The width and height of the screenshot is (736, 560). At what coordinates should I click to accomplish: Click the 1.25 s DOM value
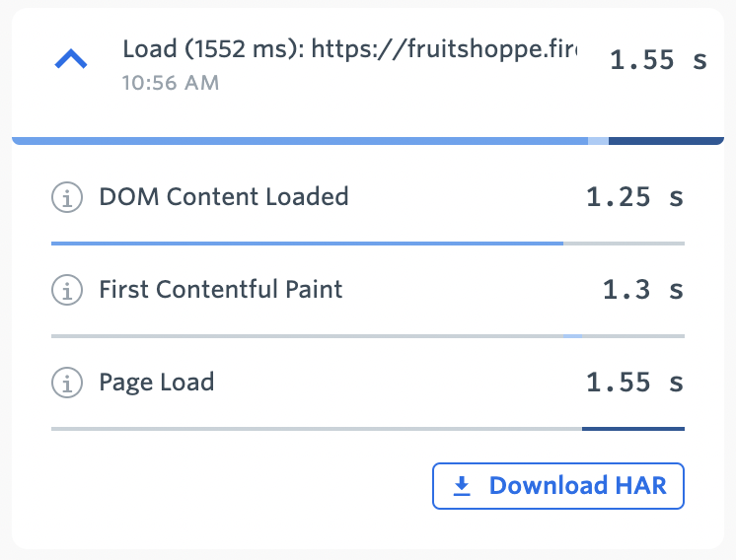(x=634, y=197)
